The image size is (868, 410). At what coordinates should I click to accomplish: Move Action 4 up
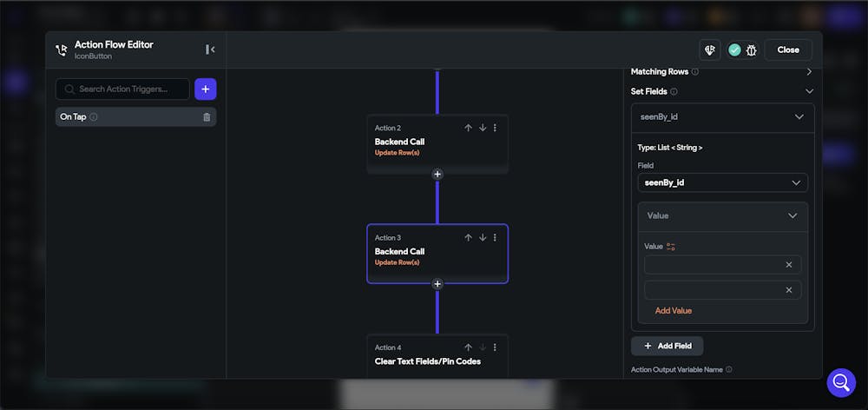(469, 347)
